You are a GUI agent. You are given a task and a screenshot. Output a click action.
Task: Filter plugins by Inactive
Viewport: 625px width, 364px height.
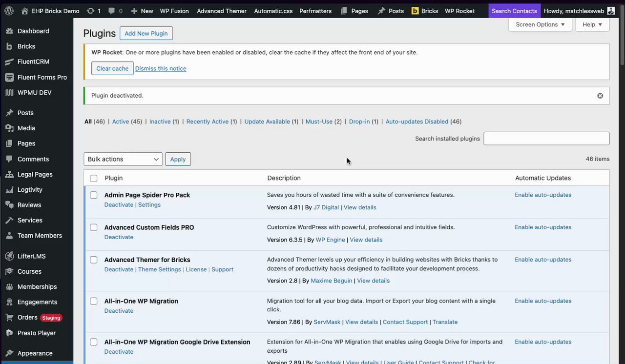tap(160, 121)
